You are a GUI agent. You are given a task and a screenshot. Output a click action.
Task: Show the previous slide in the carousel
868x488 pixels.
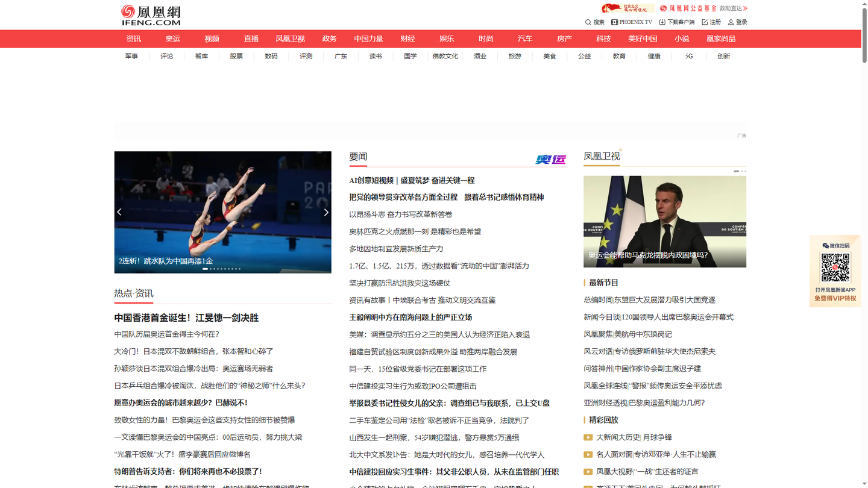tap(119, 212)
